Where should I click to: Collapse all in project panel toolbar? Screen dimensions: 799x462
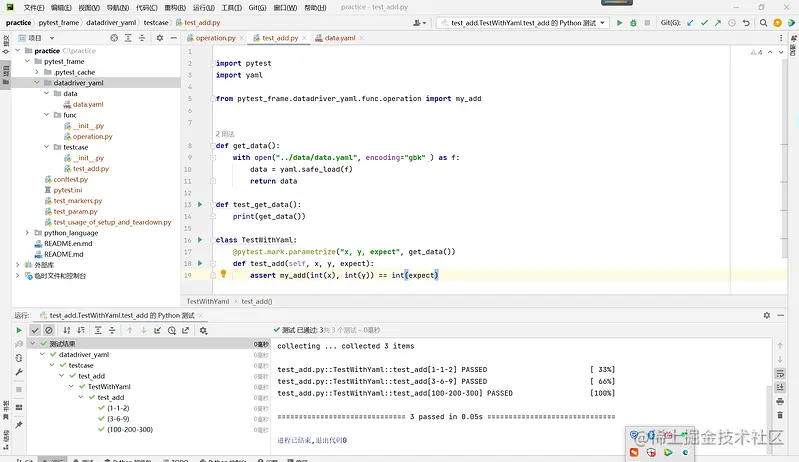click(142, 38)
